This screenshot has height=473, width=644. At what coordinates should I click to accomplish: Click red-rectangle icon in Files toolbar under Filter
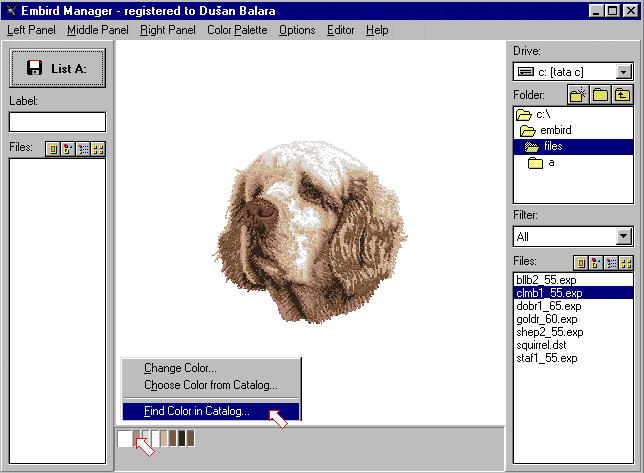pyautogui.click(x=581, y=263)
